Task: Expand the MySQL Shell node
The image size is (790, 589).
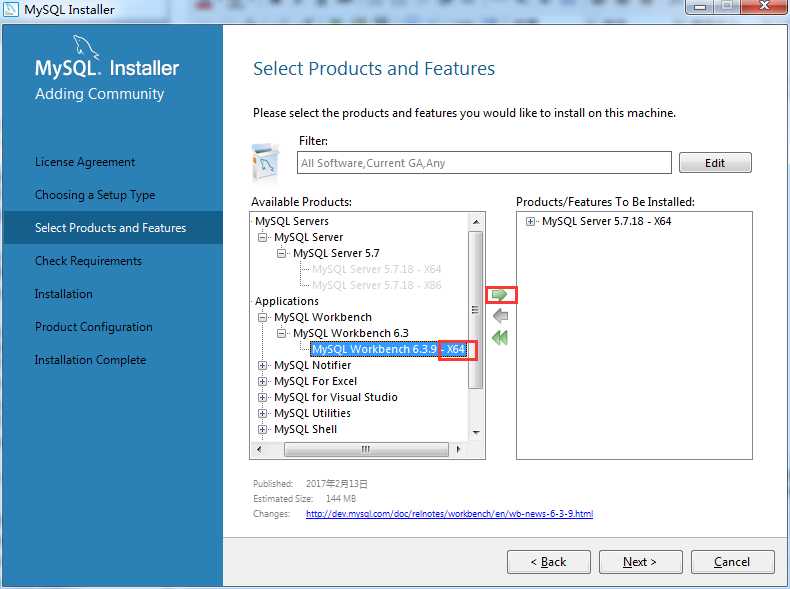Action: [262, 429]
